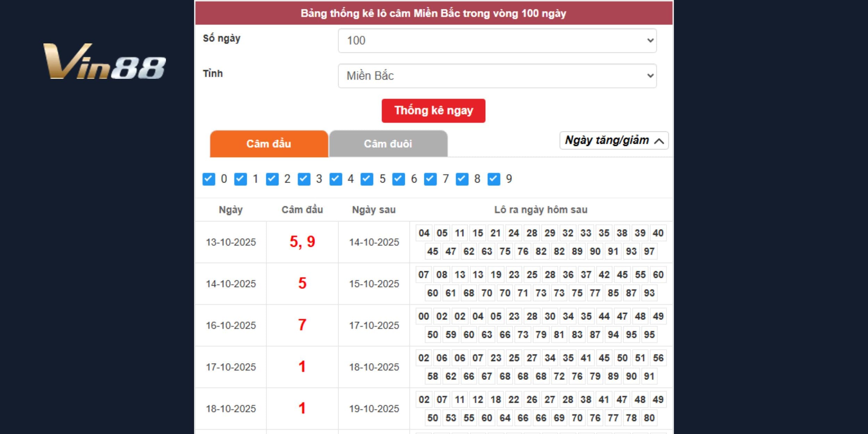Uncheck the digit 1 checkbox
Screen dimensions: 868x434
pos(240,179)
